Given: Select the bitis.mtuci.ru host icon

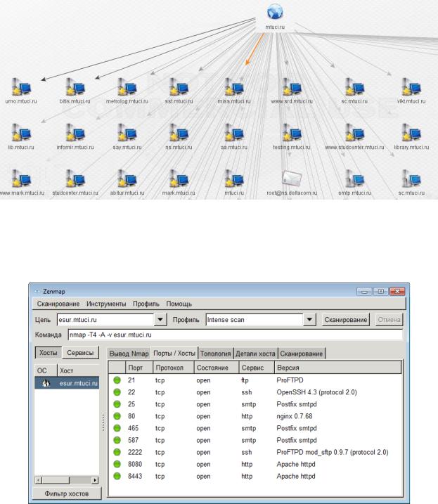Looking at the screenshot, I should 75,87.
